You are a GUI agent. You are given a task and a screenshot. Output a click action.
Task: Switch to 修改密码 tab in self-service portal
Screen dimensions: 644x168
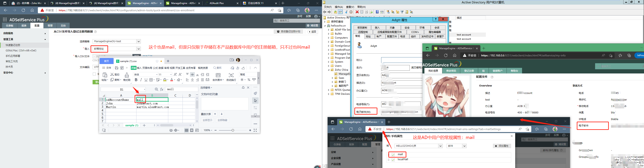pyautogui.click(x=451, y=71)
